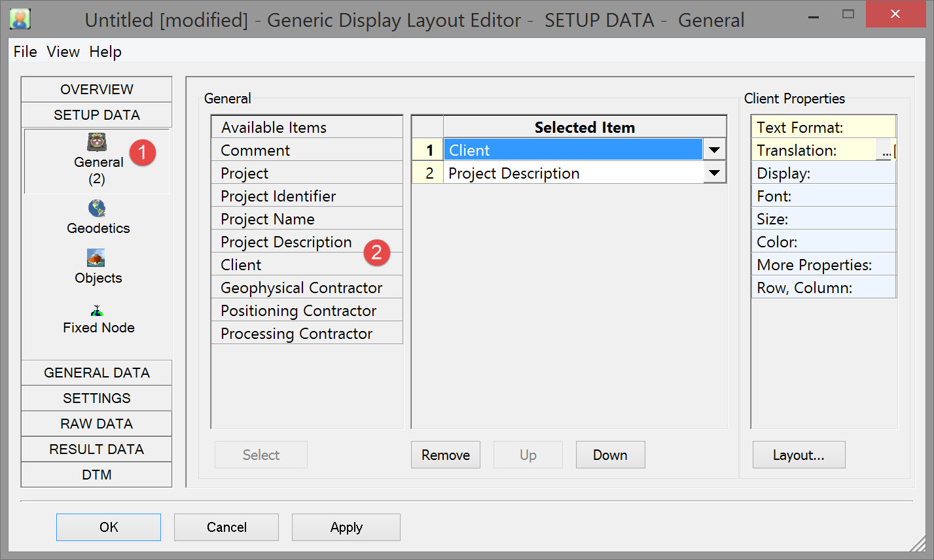Image resolution: width=934 pixels, height=560 pixels.
Task: Click the Apply button
Action: (x=346, y=527)
